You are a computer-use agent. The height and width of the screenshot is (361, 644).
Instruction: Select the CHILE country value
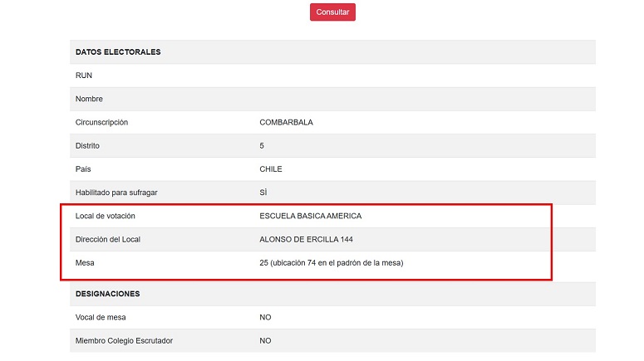click(271, 169)
